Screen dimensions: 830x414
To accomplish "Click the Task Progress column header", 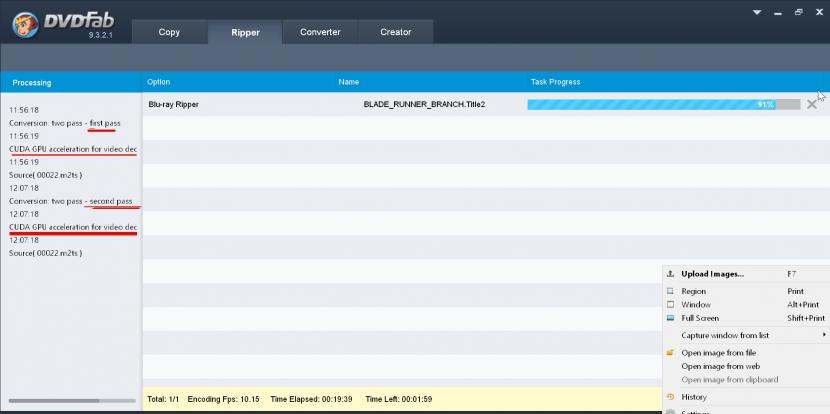I will [x=555, y=82].
